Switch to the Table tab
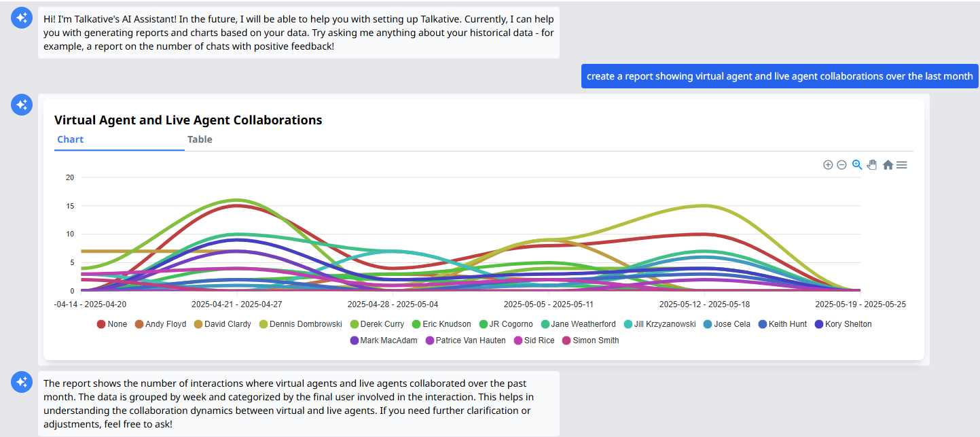Viewport: 980px width, 437px height. pyautogui.click(x=200, y=139)
